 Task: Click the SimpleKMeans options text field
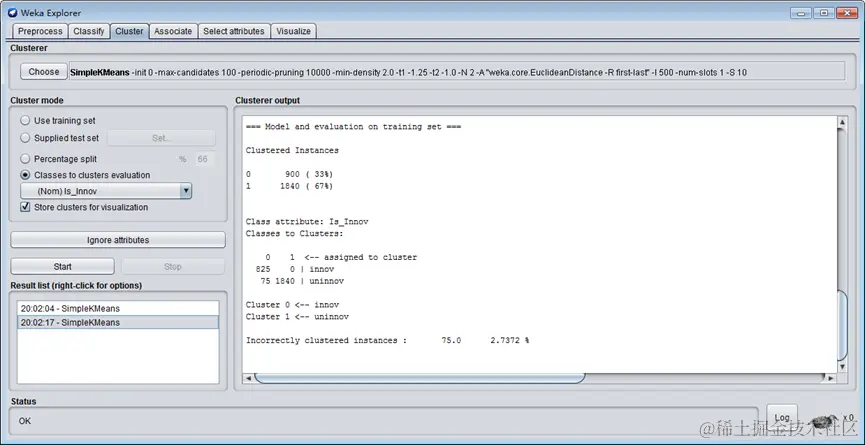tap(457, 72)
